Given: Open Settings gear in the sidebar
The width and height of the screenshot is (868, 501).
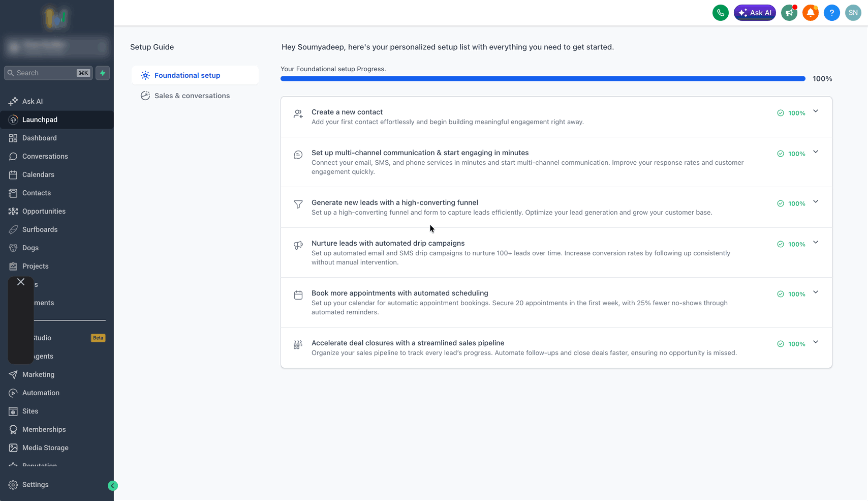Looking at the screenshot, I should [13, 485].
